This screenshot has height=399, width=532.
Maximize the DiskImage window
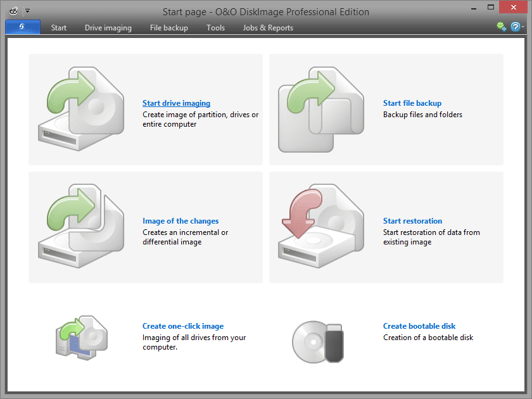click(x=491, y=7)
